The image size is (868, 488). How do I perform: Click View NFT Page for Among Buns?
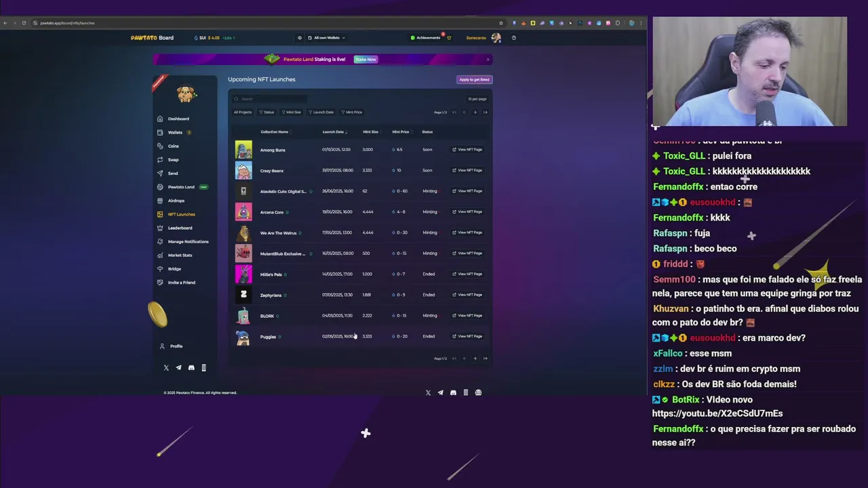[467, 150]
